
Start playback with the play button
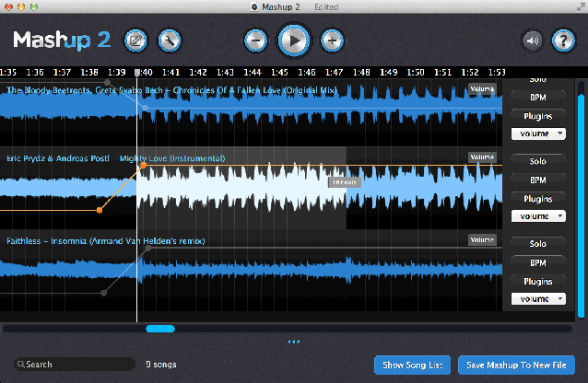(294, 41)
